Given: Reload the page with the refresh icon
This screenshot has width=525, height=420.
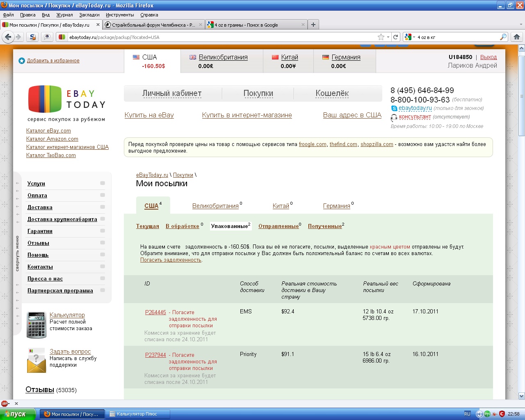Looking at the screenshot, I should pyautogui.click(x=395, y=37).
